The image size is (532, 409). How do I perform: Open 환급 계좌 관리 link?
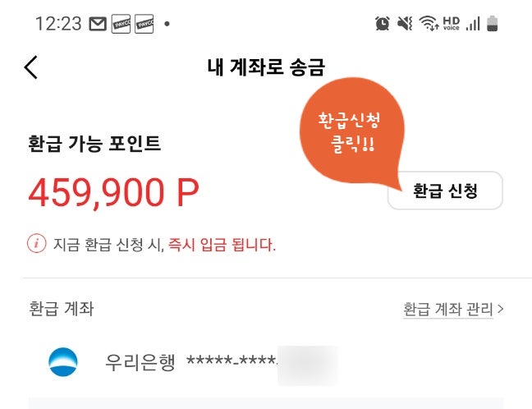pyautogui.click(x=447, y=310)
